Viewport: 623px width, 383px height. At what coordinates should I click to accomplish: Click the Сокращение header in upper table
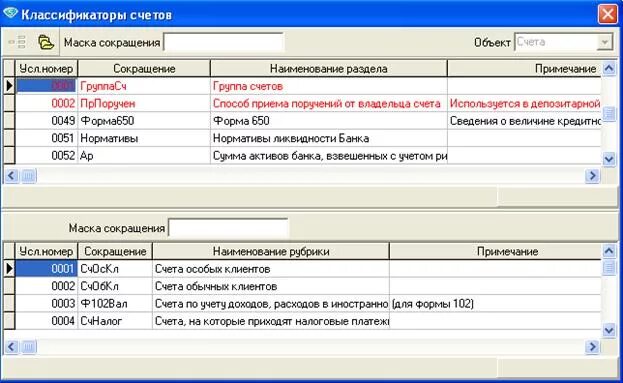click(x=144, y=68)
